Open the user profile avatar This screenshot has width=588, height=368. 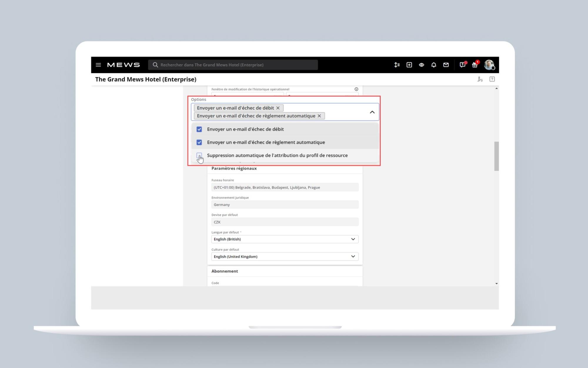click(489, 65)
